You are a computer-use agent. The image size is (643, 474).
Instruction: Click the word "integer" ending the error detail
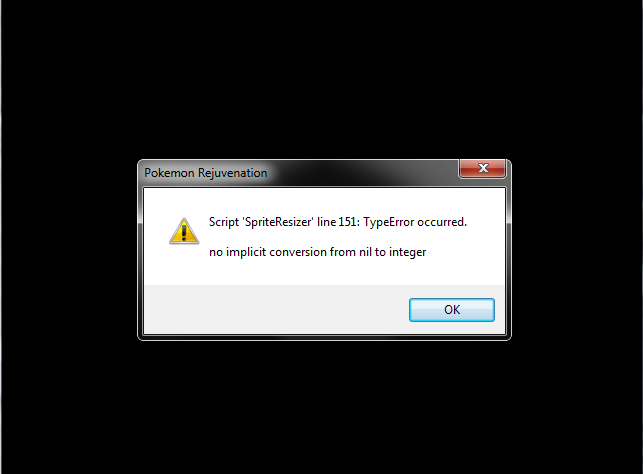[408, 252]
